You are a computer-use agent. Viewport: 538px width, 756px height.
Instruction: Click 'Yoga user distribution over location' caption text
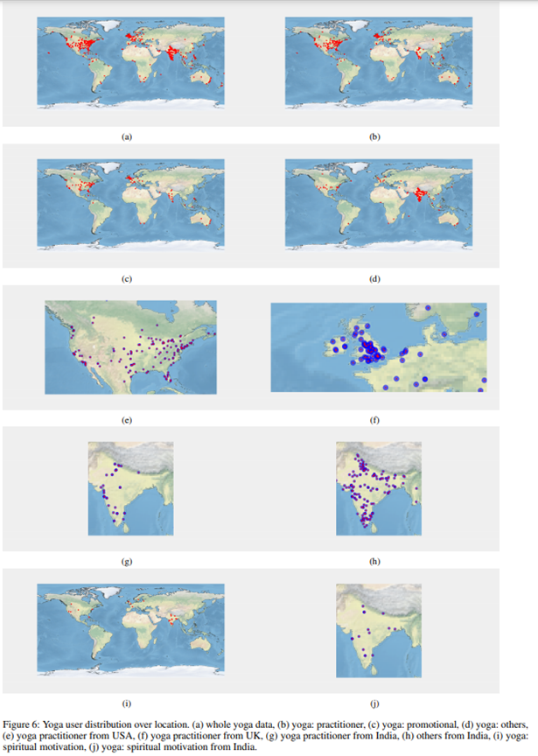click(115, 724)
